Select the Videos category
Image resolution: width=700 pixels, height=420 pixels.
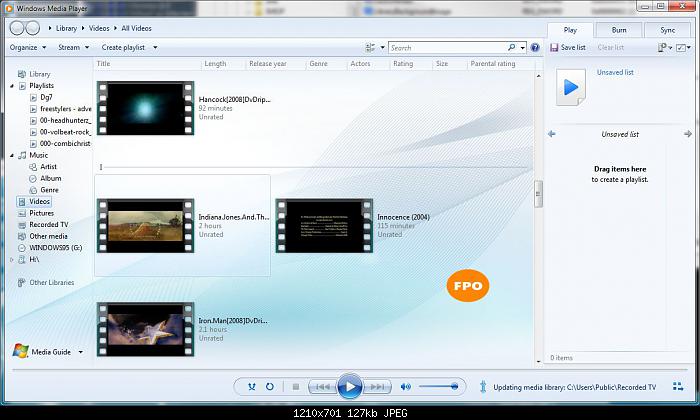[34, 202]
